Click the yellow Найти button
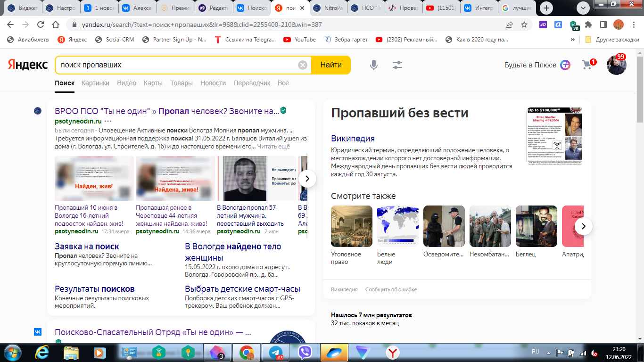 (331, 65)
